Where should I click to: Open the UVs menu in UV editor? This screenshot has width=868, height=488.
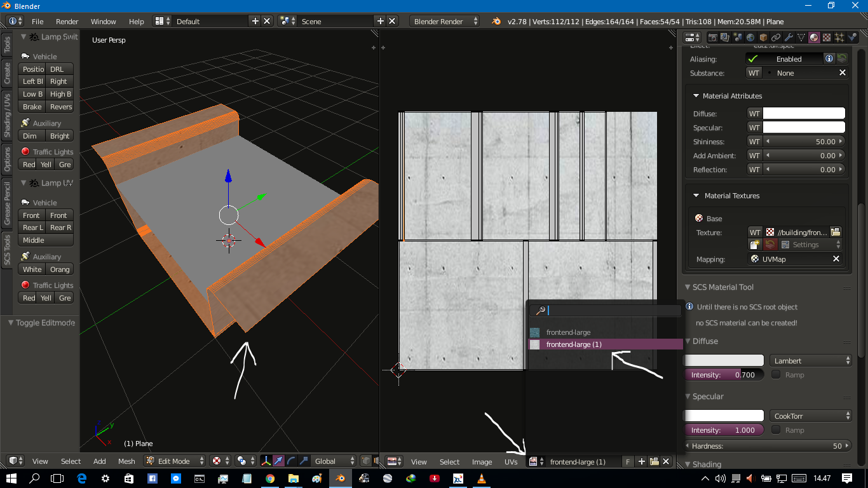[x=511, y=461]
